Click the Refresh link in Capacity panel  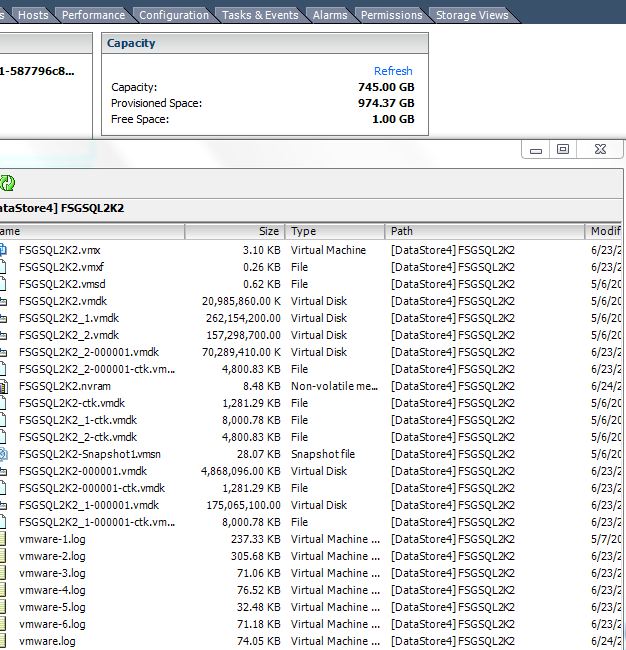click(x=393, y=71)
